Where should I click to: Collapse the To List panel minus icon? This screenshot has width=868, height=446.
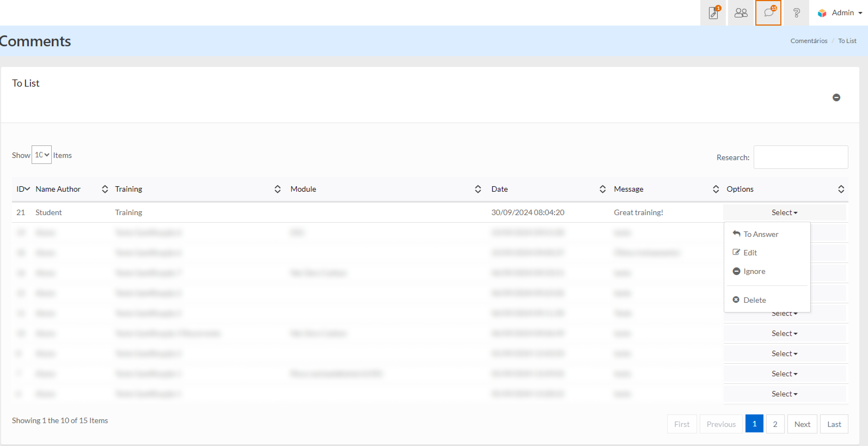click(x=836, y=98)
